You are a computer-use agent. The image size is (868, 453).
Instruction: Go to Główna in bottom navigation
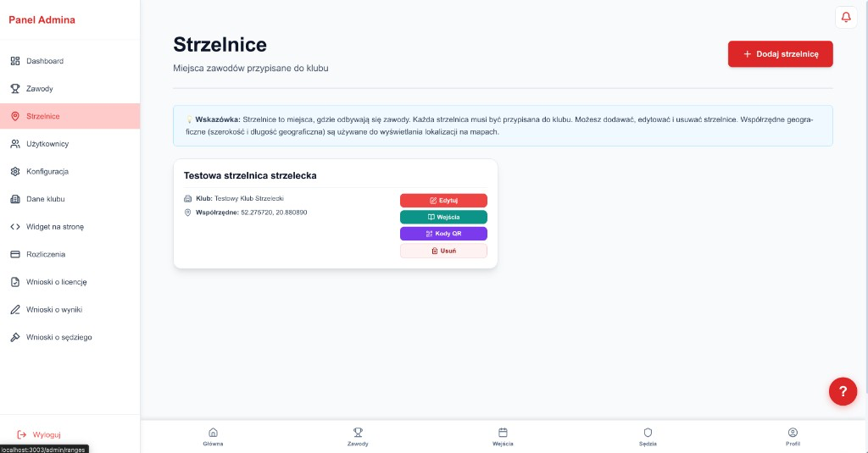pyautogui.click(x=213, y=436)
